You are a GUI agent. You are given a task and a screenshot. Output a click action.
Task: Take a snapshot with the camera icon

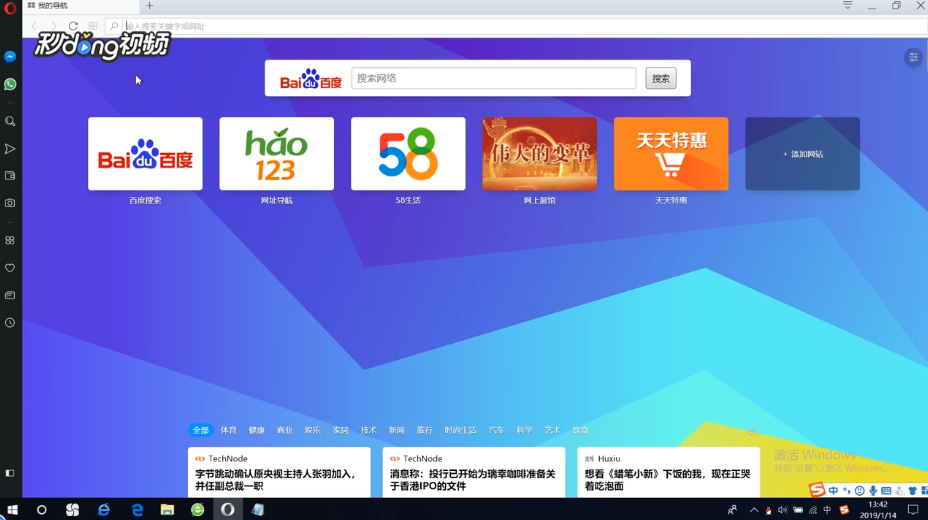pos(10,203)
